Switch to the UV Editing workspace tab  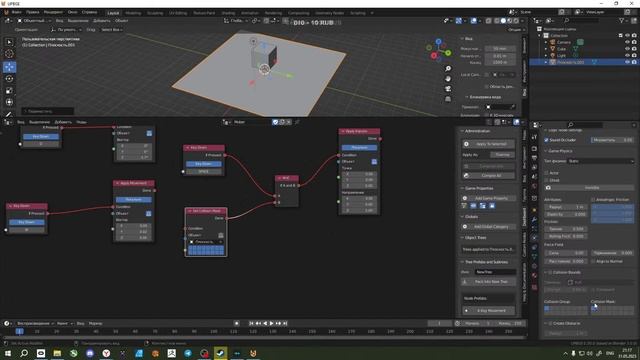(178, 13)
